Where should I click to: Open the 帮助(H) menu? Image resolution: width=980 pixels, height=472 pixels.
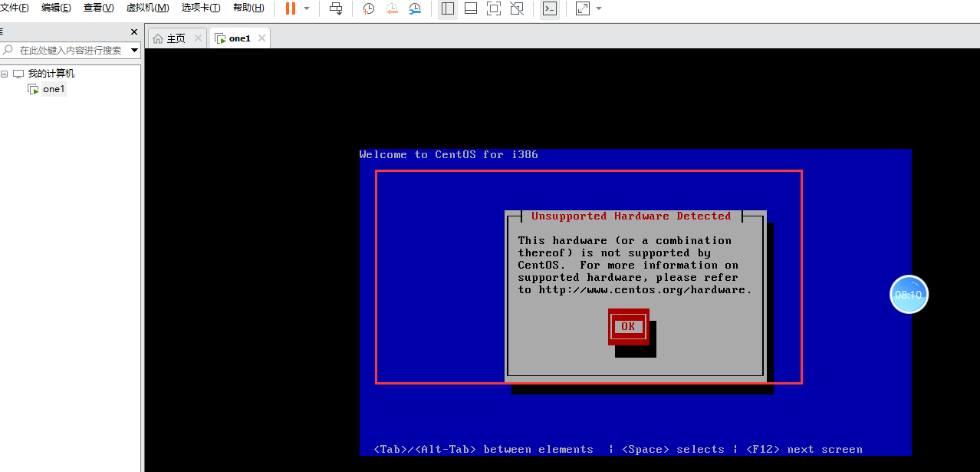pyautogui.click(x=248, y=8)
